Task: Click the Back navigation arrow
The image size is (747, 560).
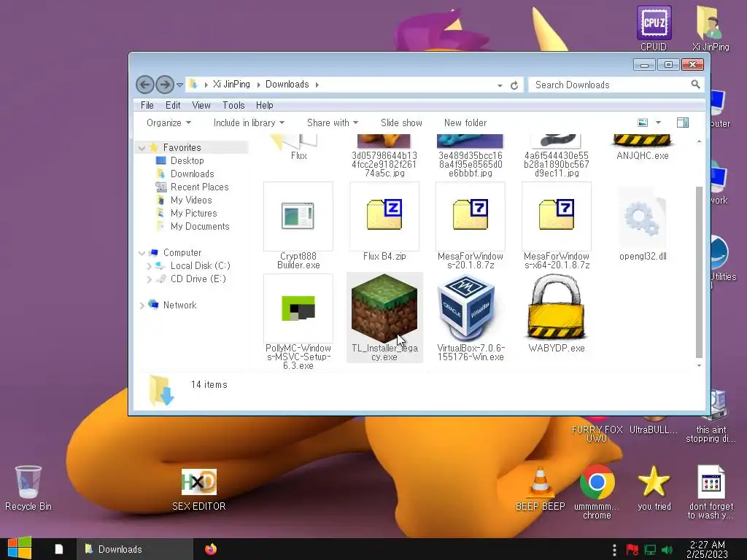Action: pos(145,85)
